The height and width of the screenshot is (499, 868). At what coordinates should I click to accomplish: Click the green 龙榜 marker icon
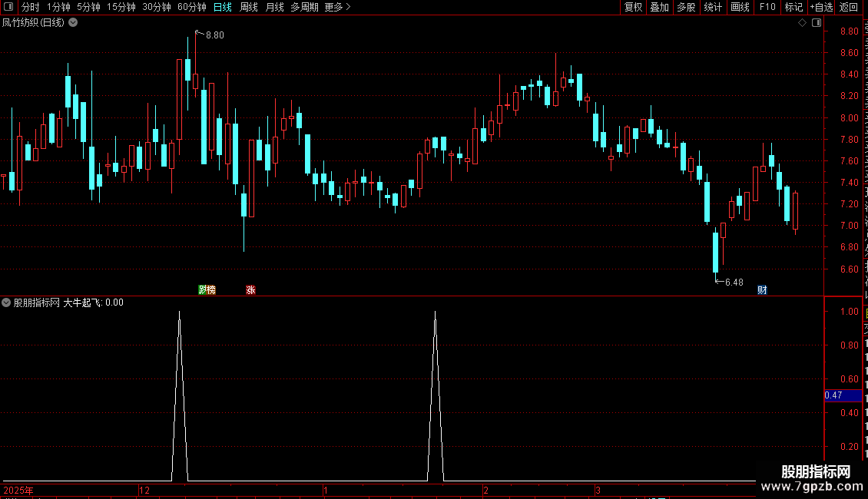coord(207,290)
